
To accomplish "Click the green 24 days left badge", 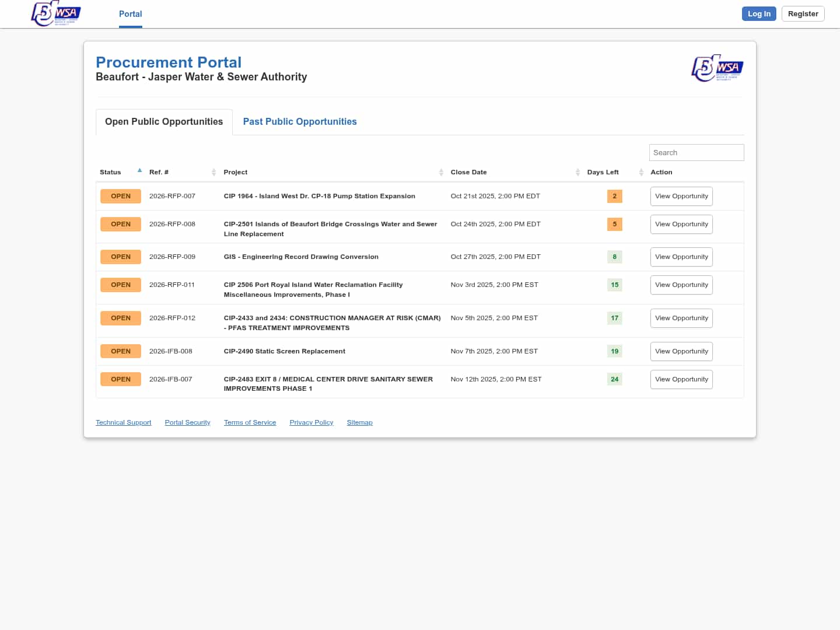I will click(614, 380).
